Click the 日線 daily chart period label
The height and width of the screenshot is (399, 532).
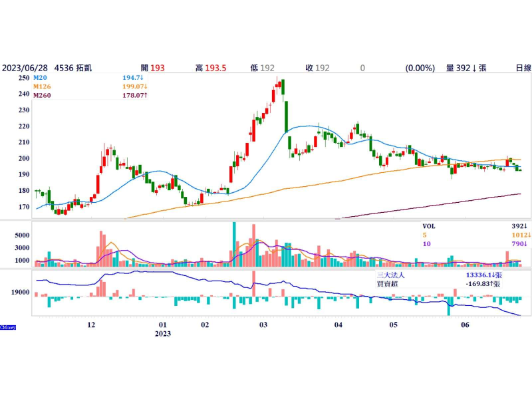tap(523, 68)
